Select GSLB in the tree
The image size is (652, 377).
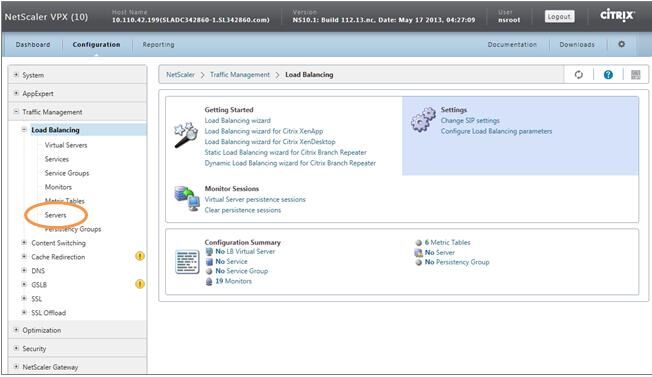[39, 285]
